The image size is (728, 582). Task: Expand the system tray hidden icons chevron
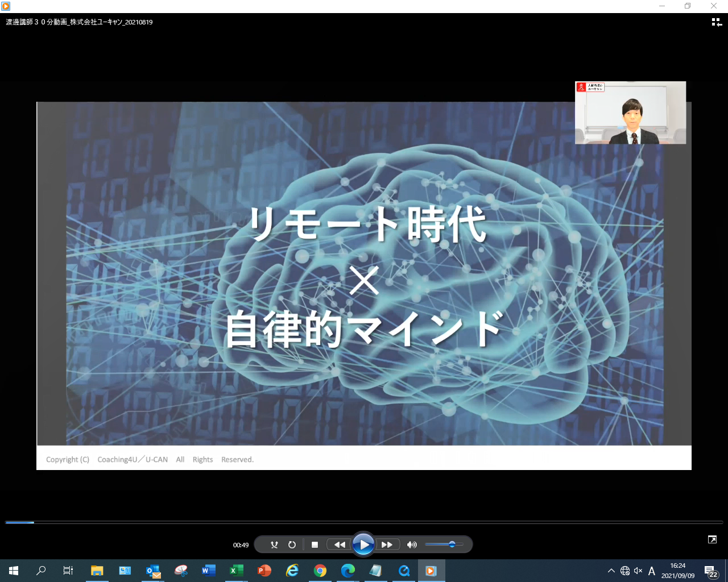pos(611,571)
